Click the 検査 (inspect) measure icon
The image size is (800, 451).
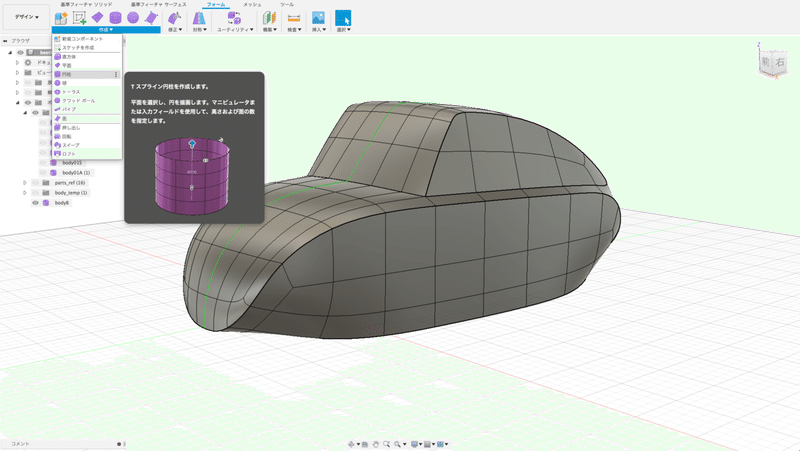click(294, 17)
